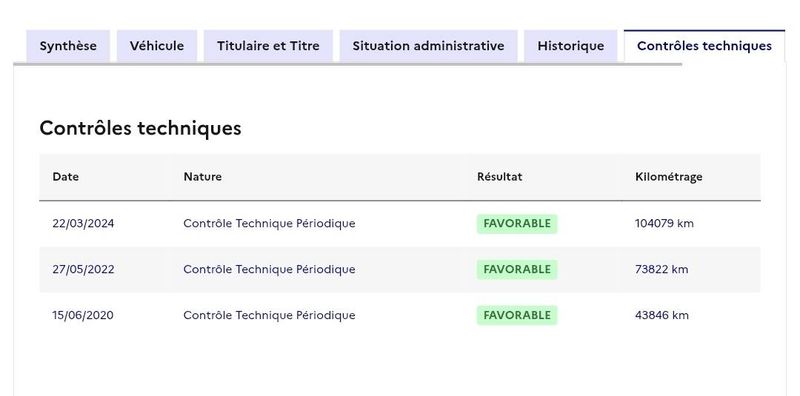Image resolution: width=800 pixels, height=396 pixels.
Task: Select the 27/05/2022 date cell
Action: coord(83,269)
